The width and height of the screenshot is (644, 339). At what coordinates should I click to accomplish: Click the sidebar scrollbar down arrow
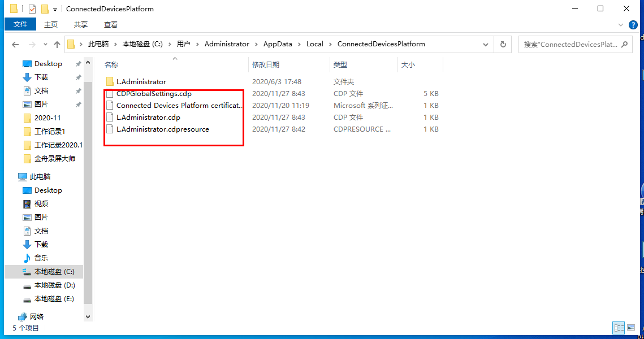[x=88, y=317]
